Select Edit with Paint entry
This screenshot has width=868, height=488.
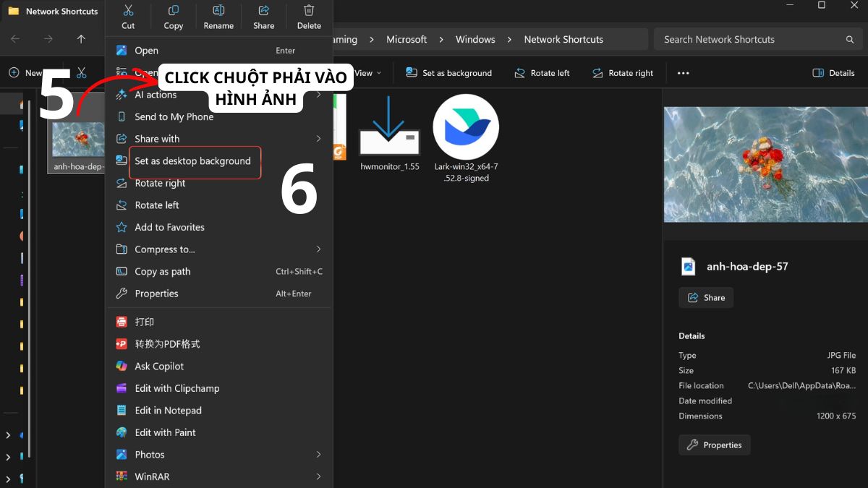pos(165,432)
